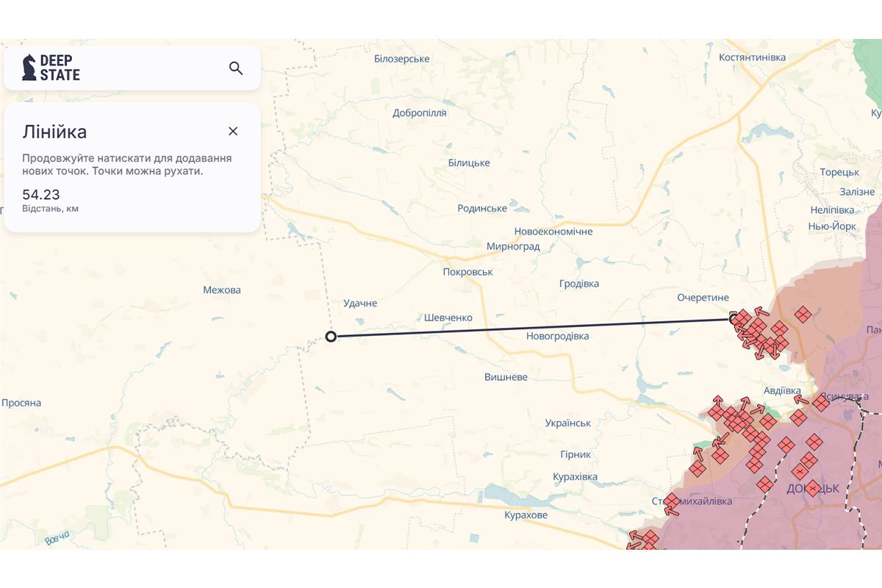Click the DeepState knight logo

(x=29, y=68)
